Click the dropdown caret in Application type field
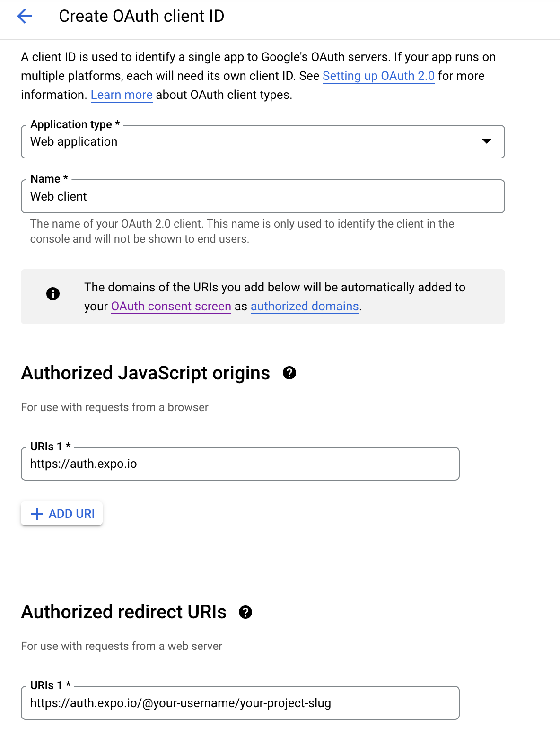Screen dimensions: 560x736 (488, 141)
